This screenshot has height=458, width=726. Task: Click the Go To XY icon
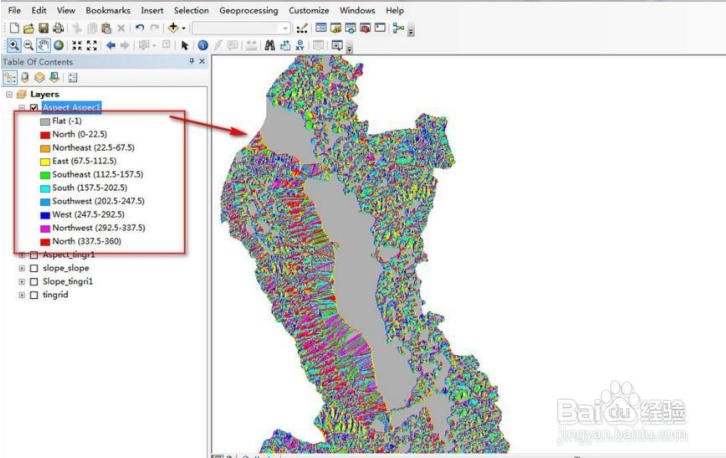click(x=300, y=45)
